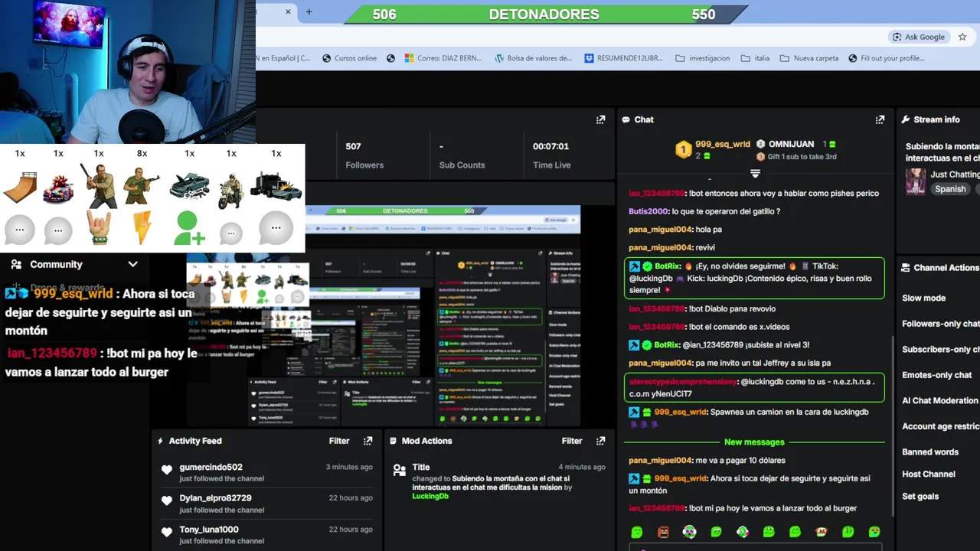Open the investigacion bookmarks folder
This screenshot has height=551, width=980.
coord(703,58)
